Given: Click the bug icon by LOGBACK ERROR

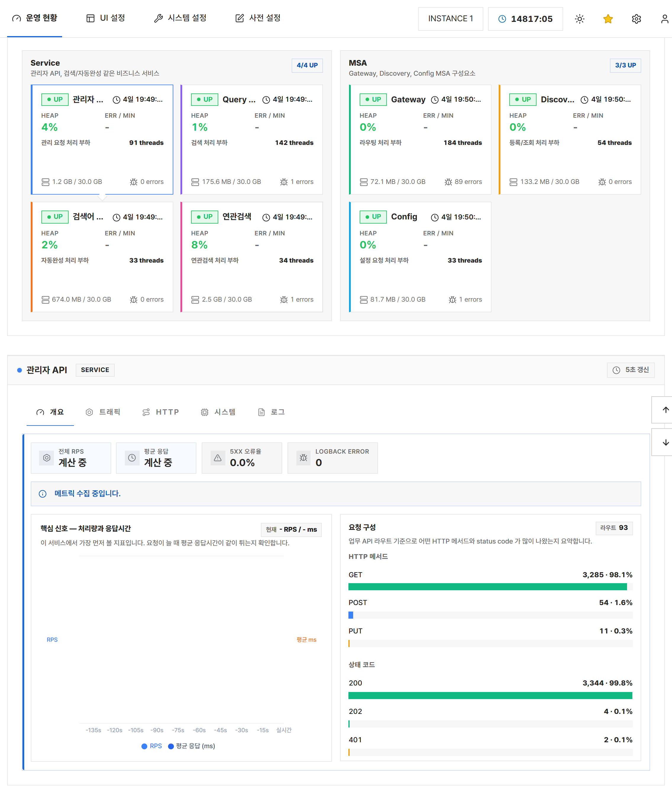Looking at the screenshot, I should (303, 457).
